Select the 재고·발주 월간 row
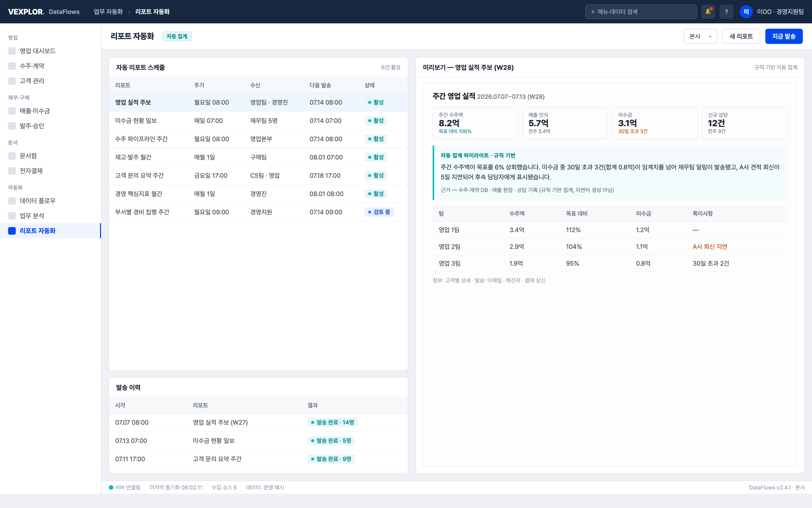Image resolution: width=812 pixels, height=508 pixels. 258,157
